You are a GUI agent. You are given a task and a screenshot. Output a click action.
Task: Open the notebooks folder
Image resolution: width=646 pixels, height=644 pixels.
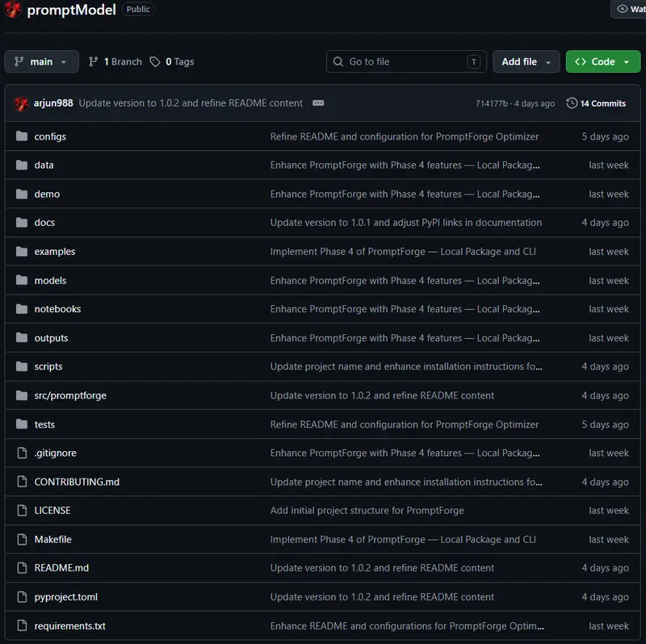coord(57,309)
